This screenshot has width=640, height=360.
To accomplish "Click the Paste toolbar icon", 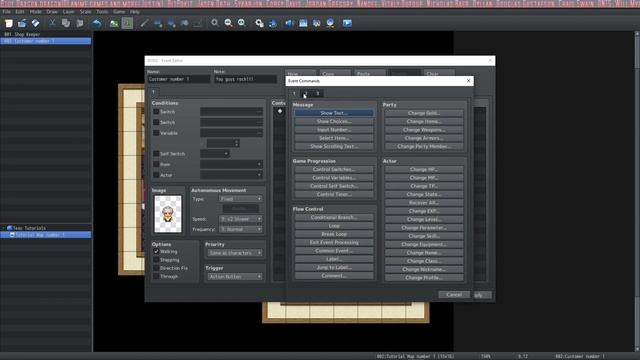I will tap(80, 23).
